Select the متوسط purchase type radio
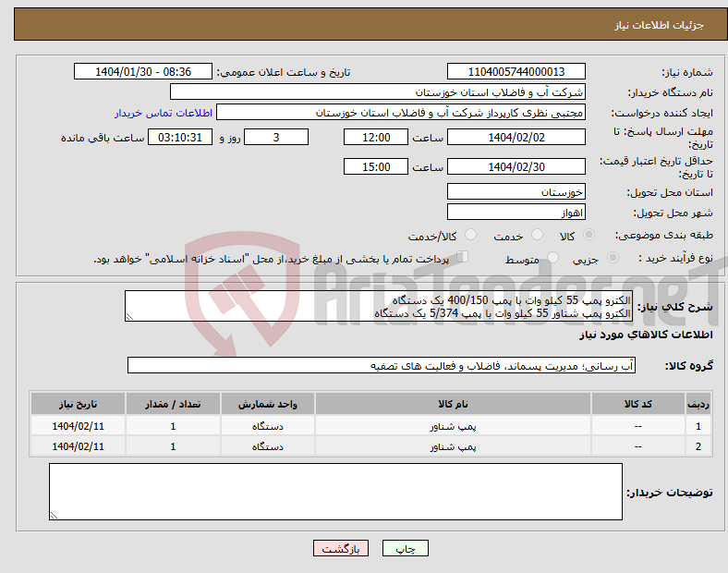728x573 pixels. pyautogui.click(x=552, y=257)
